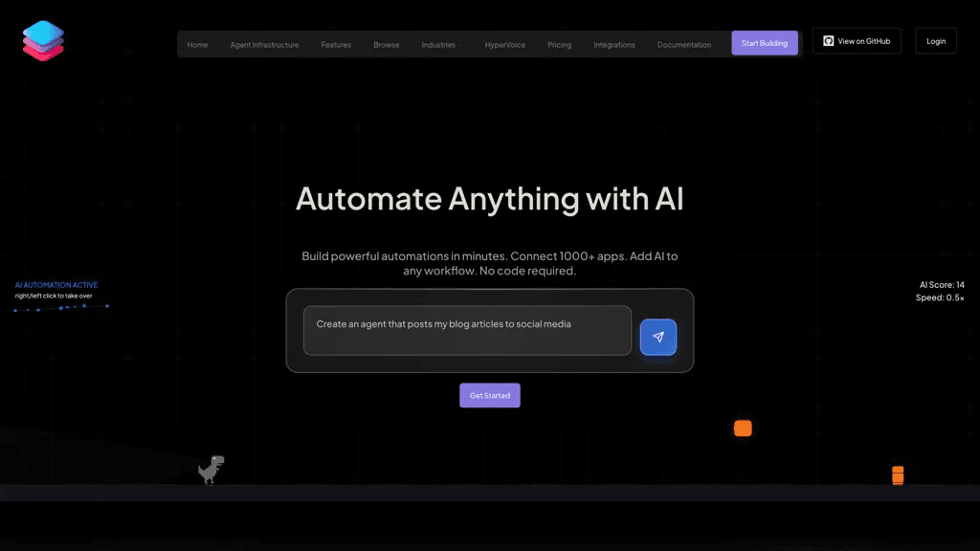Click the Login button

[936, 41]
